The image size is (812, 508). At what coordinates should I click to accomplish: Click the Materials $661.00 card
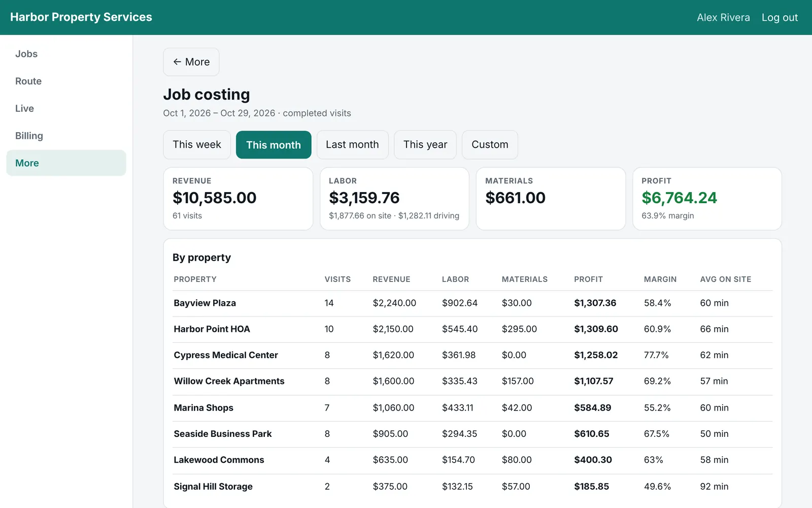point(551,199)
